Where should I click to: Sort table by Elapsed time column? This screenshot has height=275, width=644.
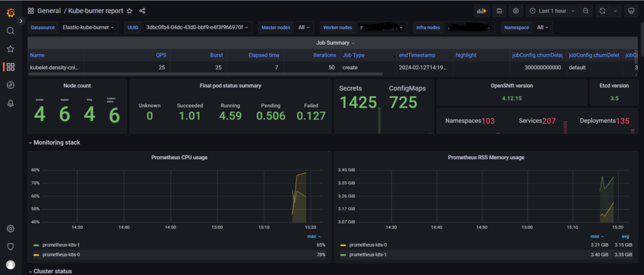point(264,55)
